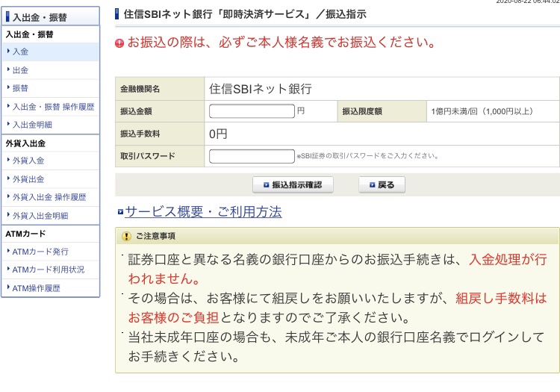The height and width of the screenshot is (392, 560).
Task: Click the red alert icon before お振込の際は
Action: pos(119,43)
